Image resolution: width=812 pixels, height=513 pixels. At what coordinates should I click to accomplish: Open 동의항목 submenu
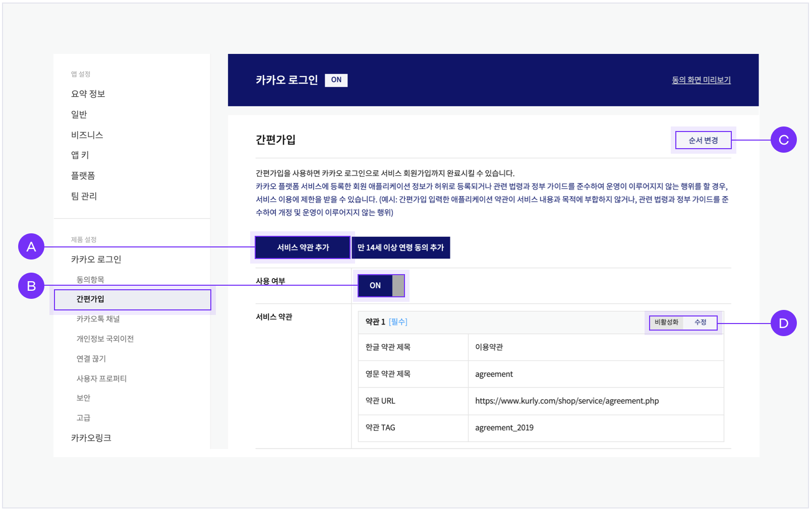90,280
